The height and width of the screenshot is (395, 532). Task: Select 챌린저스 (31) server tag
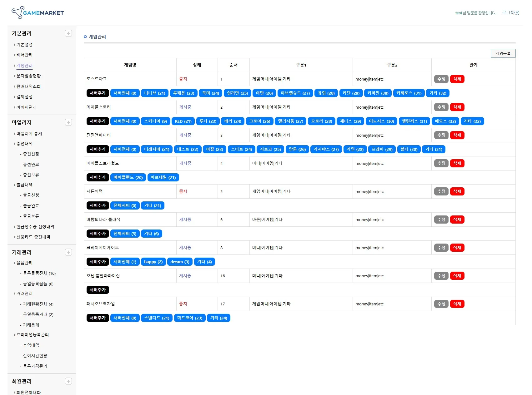pyautogui.click(x=414, y=121)
